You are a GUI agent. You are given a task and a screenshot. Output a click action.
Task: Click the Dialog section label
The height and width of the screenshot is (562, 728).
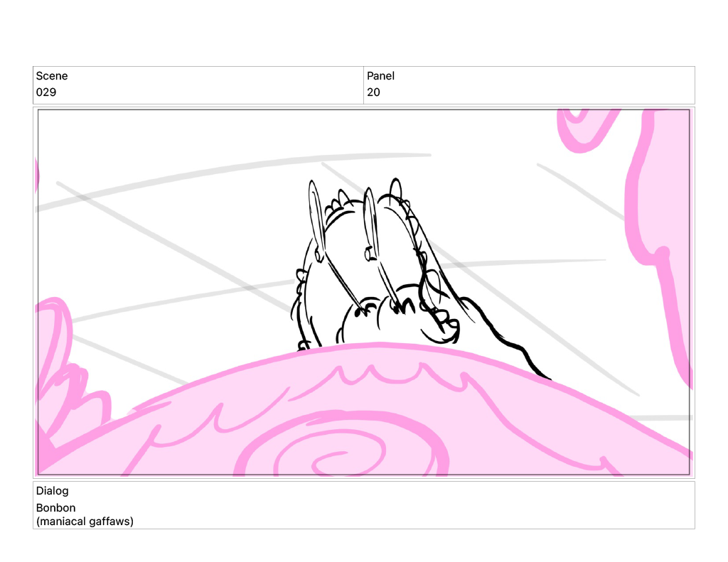coord(53,491)
